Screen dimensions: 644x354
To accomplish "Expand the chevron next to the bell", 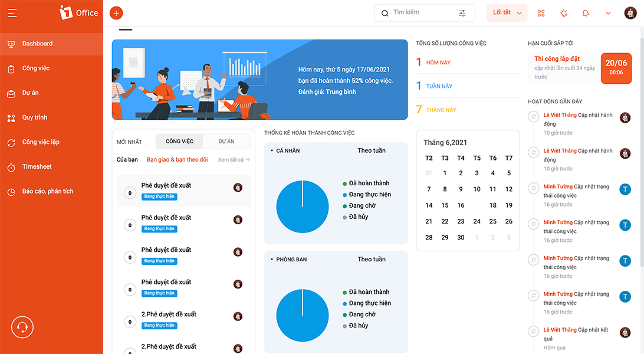I will (x=608, y=13).
